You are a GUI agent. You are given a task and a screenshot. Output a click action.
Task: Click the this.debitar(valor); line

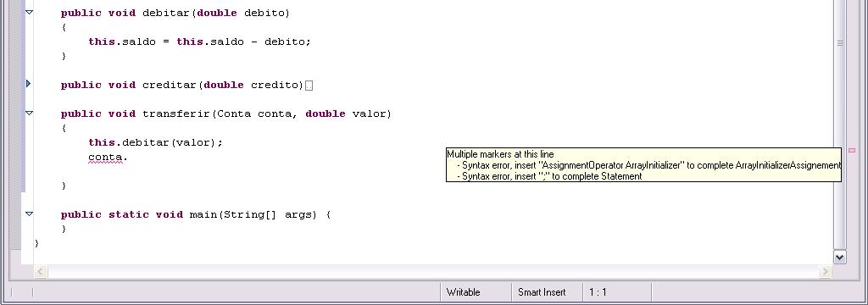(x=156, y=143)
